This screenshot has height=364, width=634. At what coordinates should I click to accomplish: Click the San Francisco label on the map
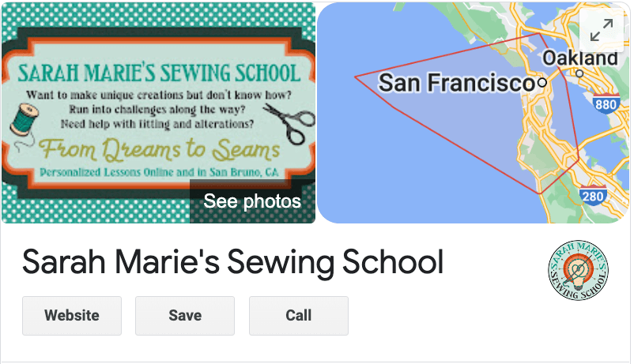[456, 83]
